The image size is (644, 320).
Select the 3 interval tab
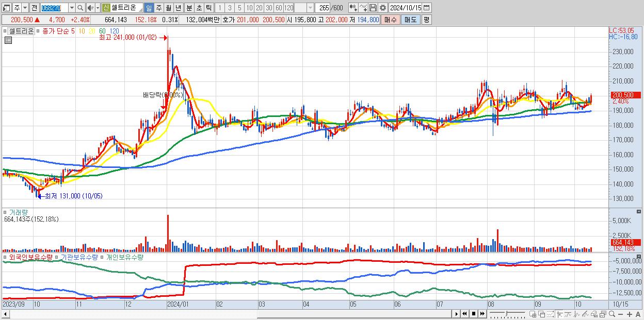pyautogui.click(x=230, y=8)
